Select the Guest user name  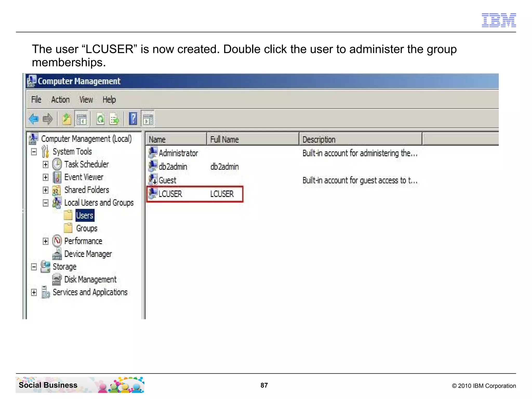[168, 180]
